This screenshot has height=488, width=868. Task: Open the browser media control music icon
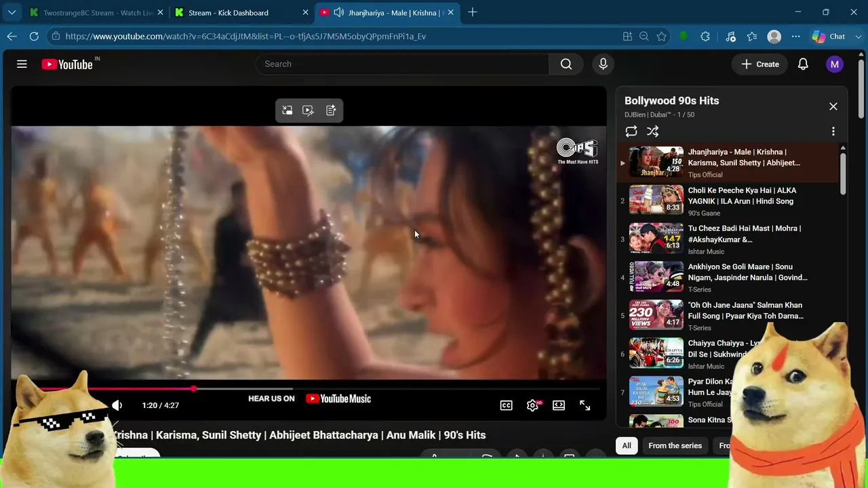tap(730, 37)
